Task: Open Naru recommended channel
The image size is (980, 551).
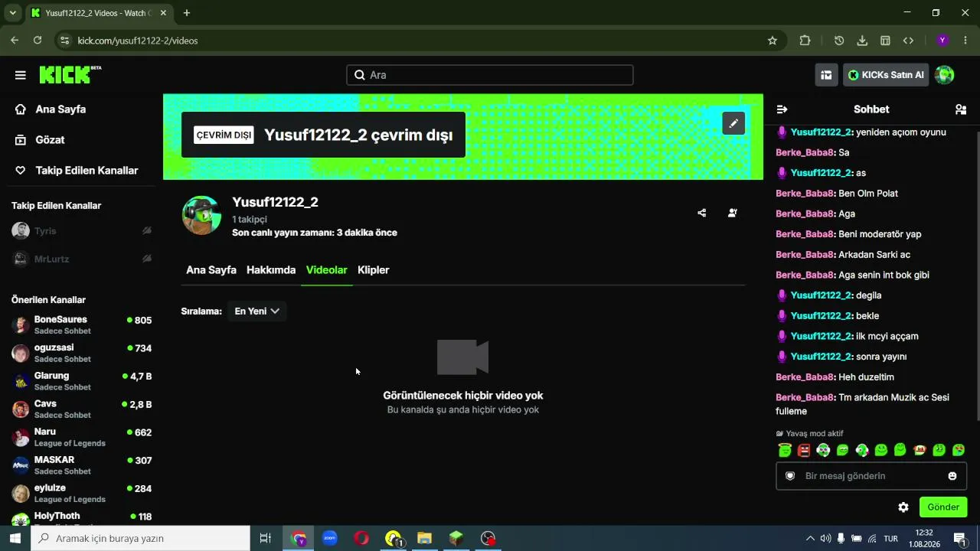Action: [81, 437]
